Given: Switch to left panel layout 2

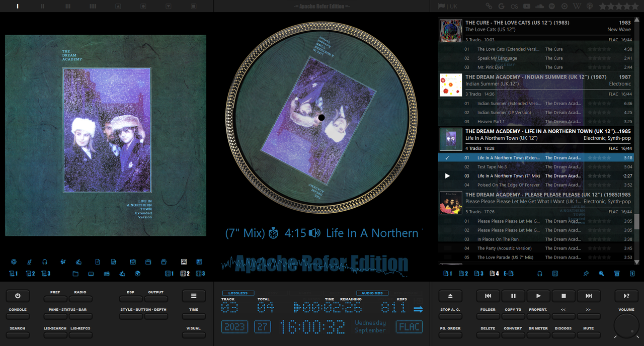Looking at the screenshot, I should 30,274.
